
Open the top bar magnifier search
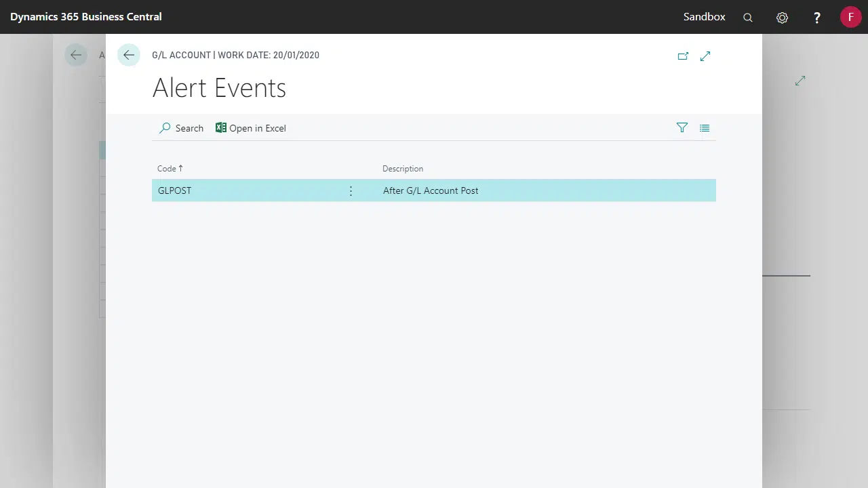point(748,18)
